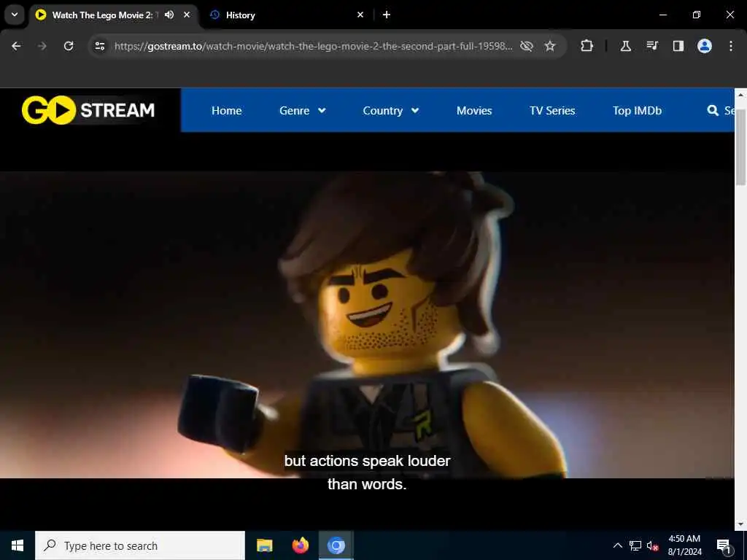Restore down the Chrome window
The image size is (747, 560).
coord(697,15)
